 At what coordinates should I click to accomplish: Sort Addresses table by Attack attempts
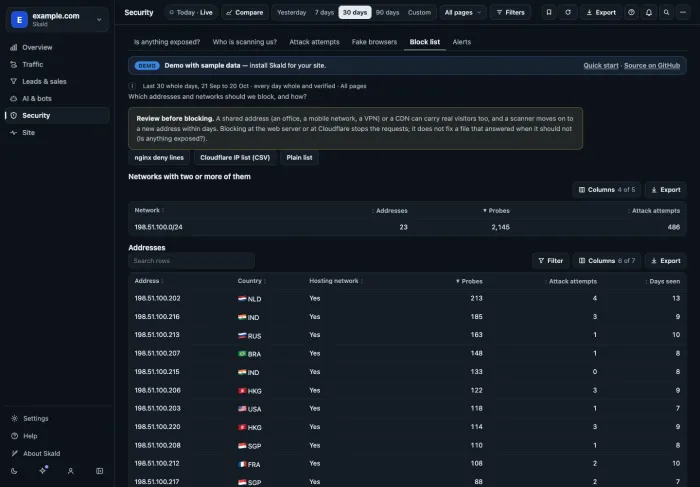pyautogui.click(x=571, y=281)
